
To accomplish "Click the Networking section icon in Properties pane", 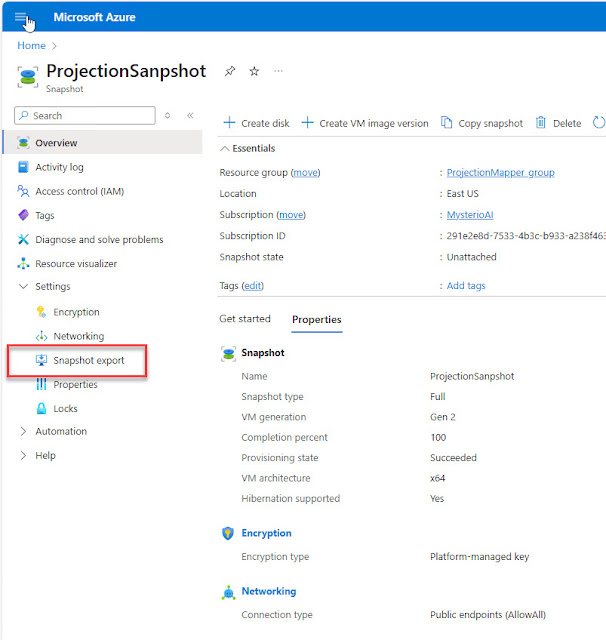I will tap(229, 592).
